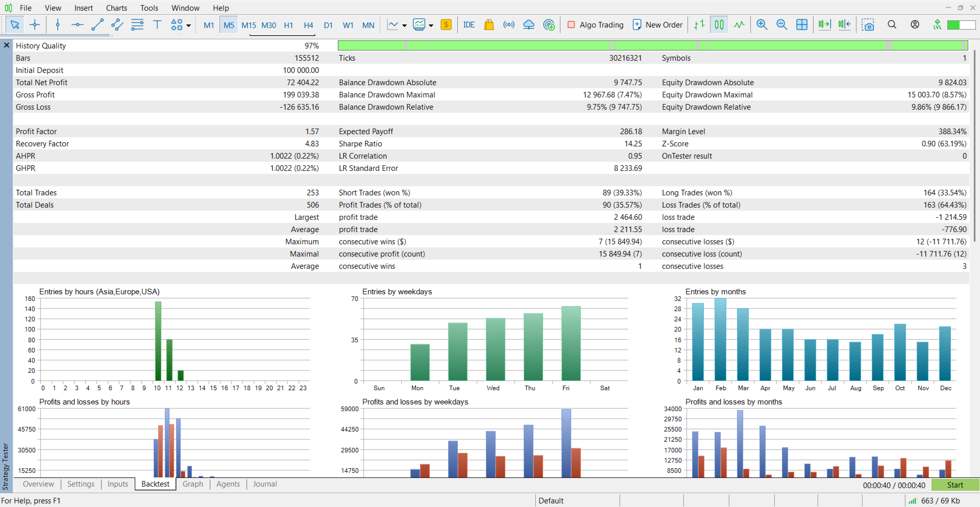Open the user account profile icon

click(915, 24)
